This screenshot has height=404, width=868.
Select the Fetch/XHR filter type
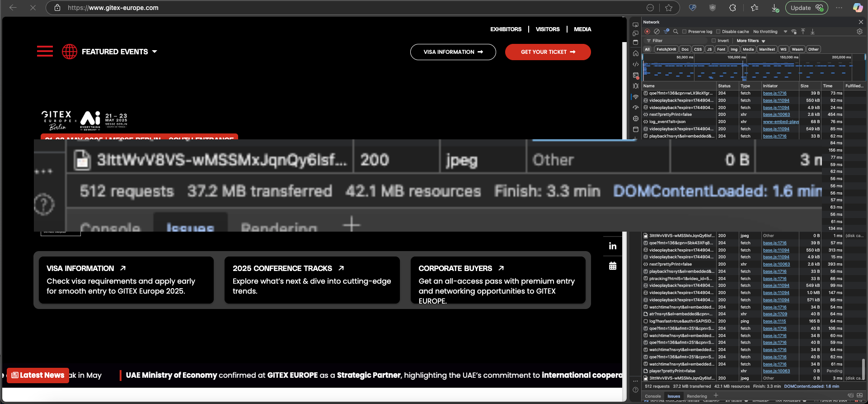666,49
